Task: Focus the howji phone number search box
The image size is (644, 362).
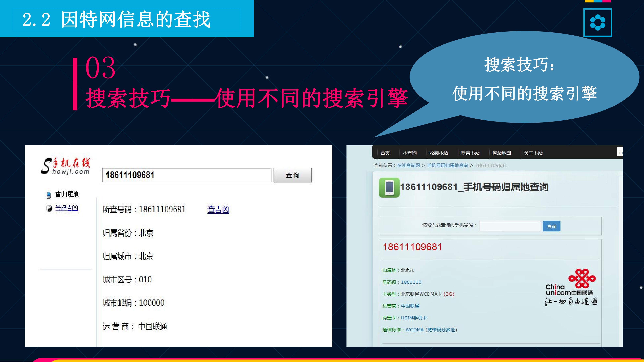Action: point(187,175)
